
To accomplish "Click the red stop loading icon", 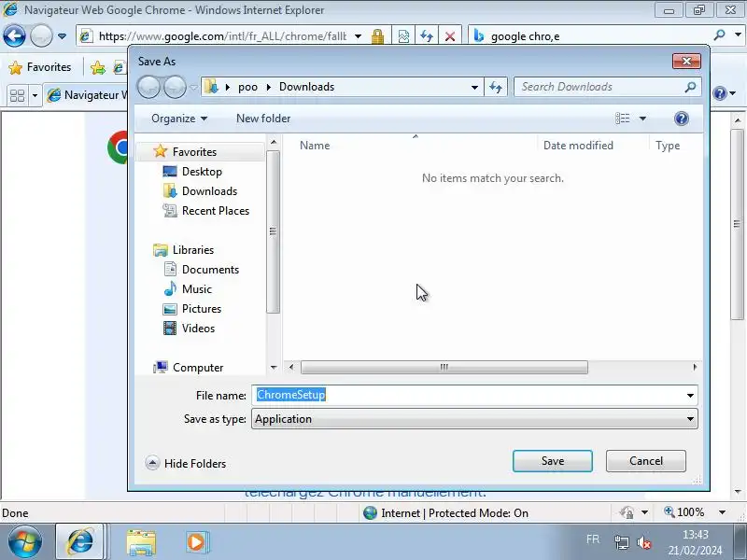I will [450, 36].
